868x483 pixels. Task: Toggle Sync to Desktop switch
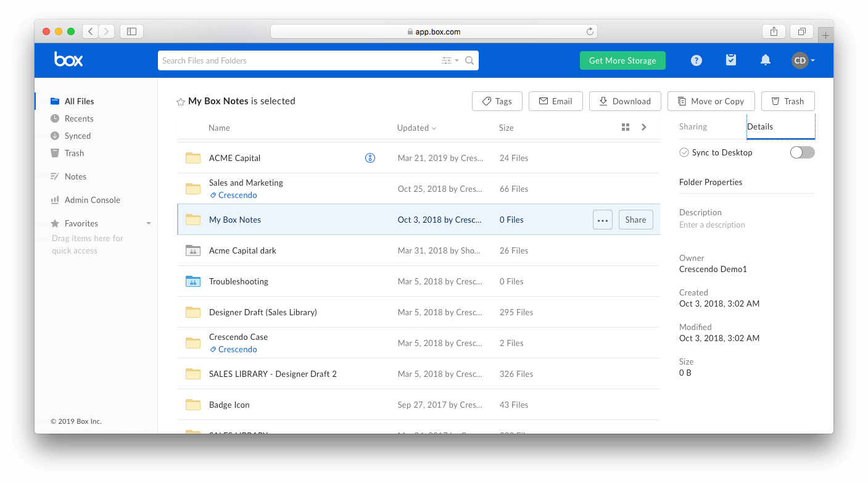[x=802, y=152]
